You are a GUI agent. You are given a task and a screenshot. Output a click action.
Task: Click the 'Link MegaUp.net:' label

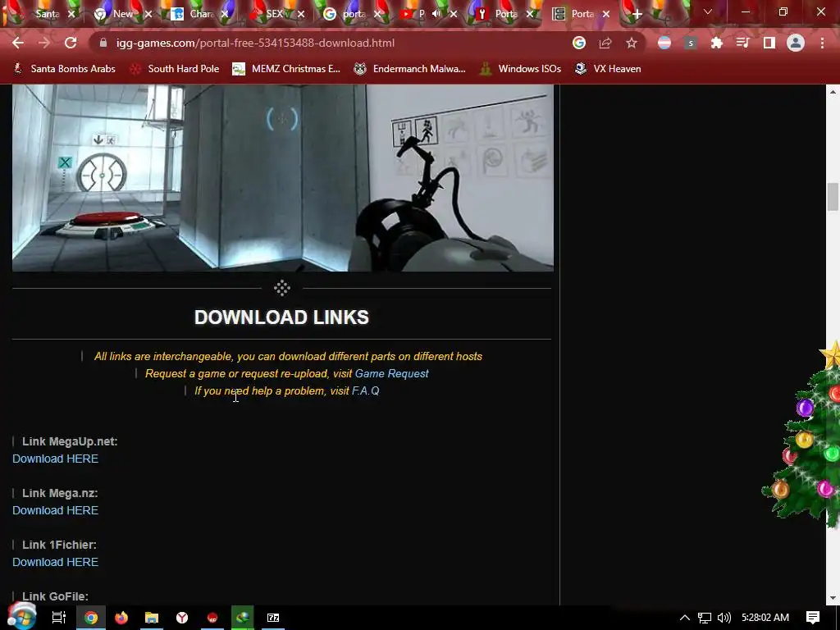coord(70,441)
